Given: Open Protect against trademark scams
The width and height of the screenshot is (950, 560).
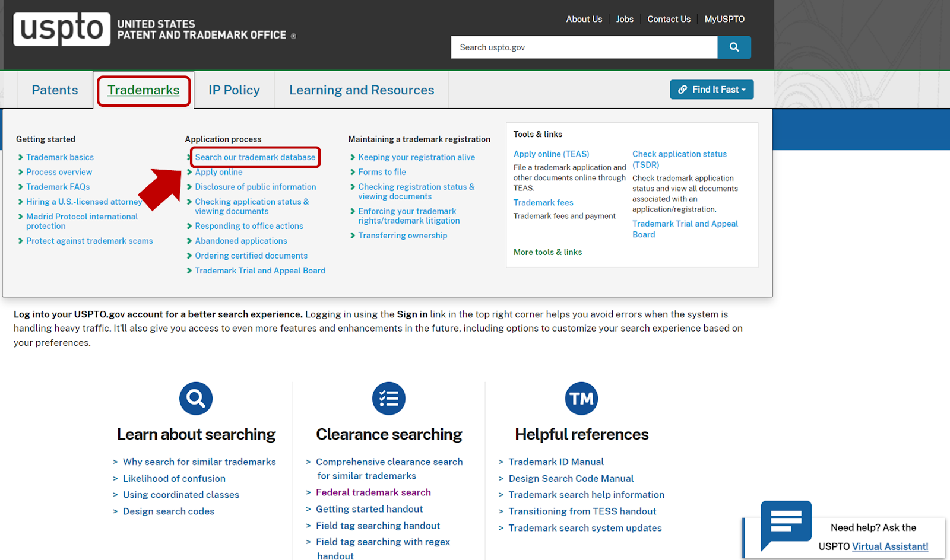Looking at the screenshot, I should pyautogui.click(x=90, y=241).
